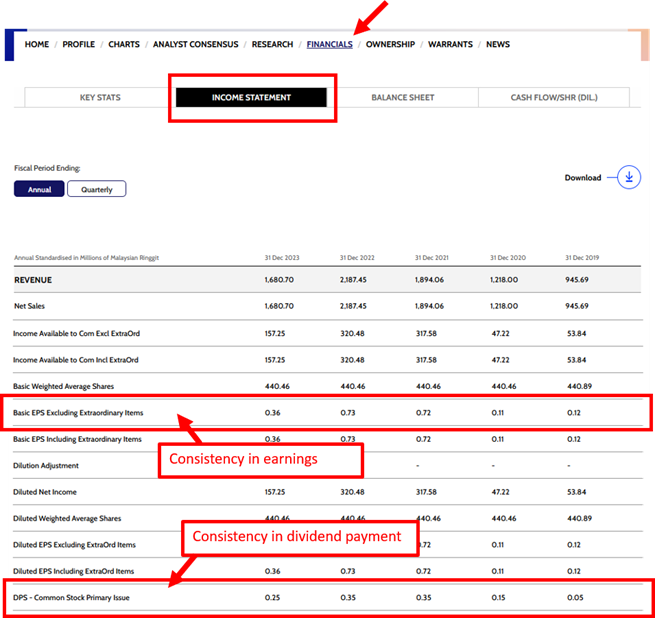The image size is (655, 618).
Task: Open the Cash Flow/SHR (DIL.) tab
Action: pos(554,98)
